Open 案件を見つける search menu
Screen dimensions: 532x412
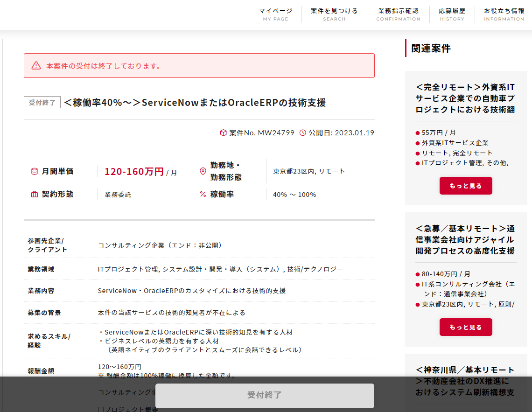(334, 14)
